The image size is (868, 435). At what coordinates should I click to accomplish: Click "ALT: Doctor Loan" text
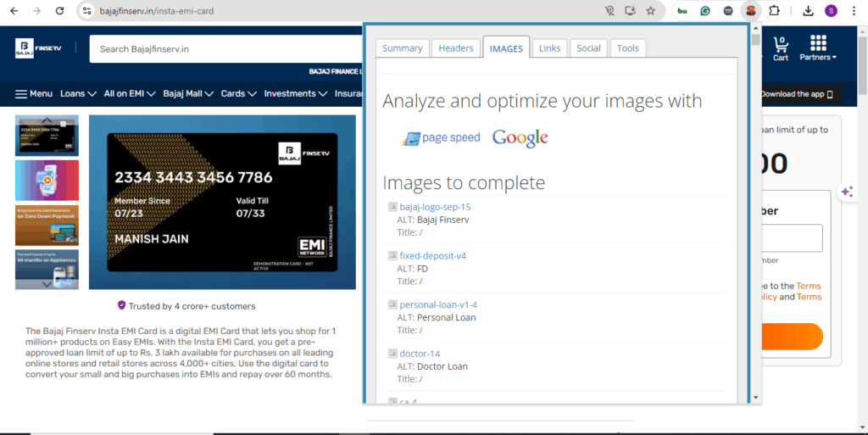pos(432,366)
